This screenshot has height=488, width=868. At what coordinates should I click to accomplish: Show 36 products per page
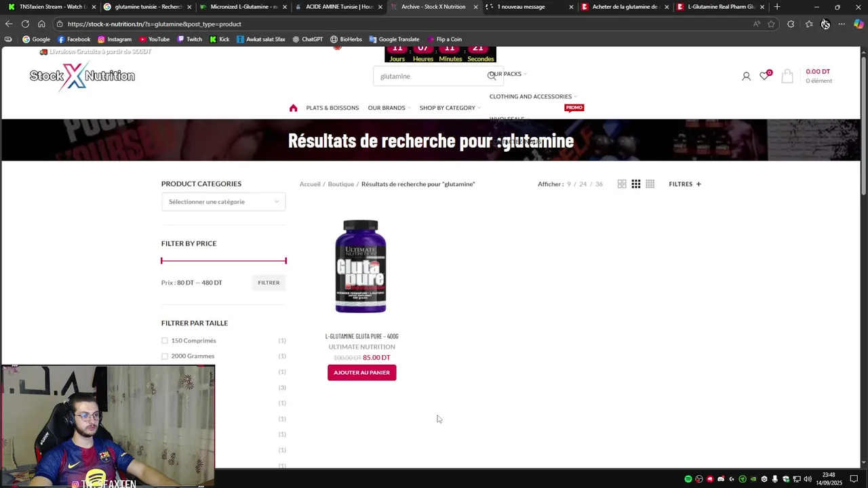tap(599, 184)
